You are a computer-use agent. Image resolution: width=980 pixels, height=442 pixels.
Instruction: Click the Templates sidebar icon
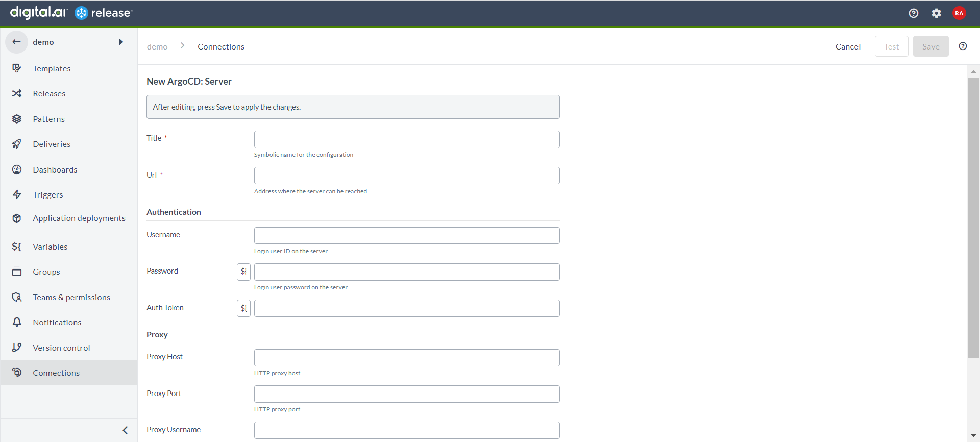(x=17, y=68)
